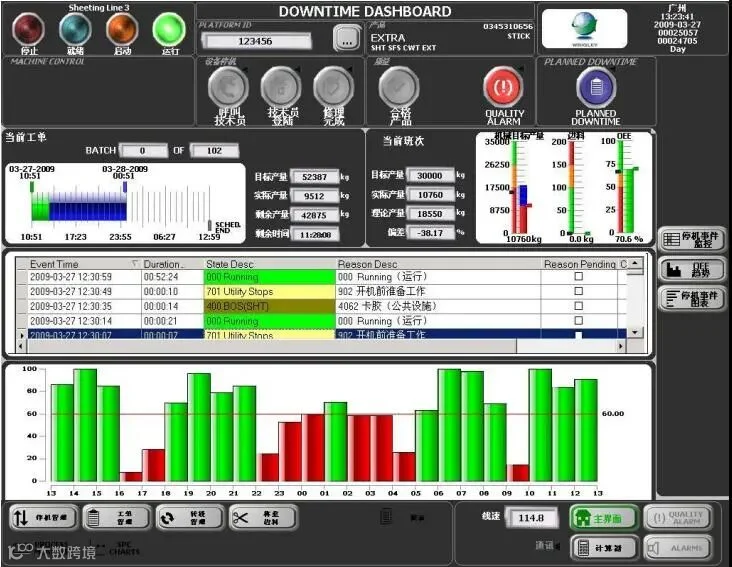Click the event table horizontal scrollbar thumb
This screenshot has height=567, width=732.
pos(272,346)
